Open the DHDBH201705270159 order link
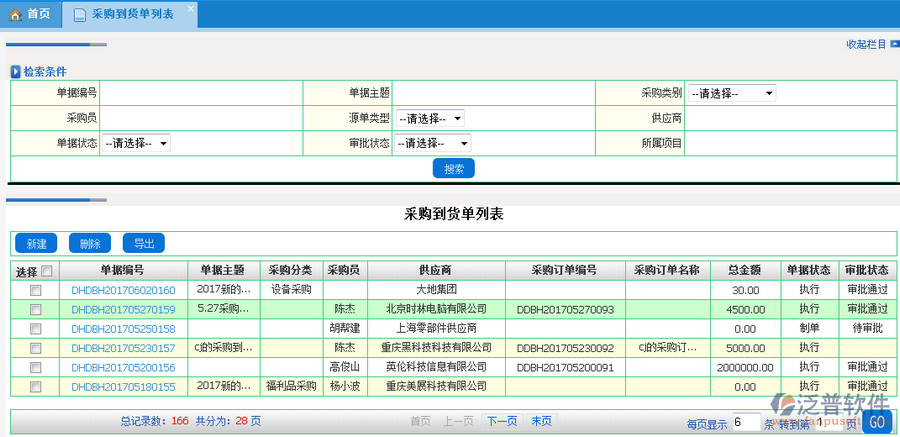 (123, 309)
